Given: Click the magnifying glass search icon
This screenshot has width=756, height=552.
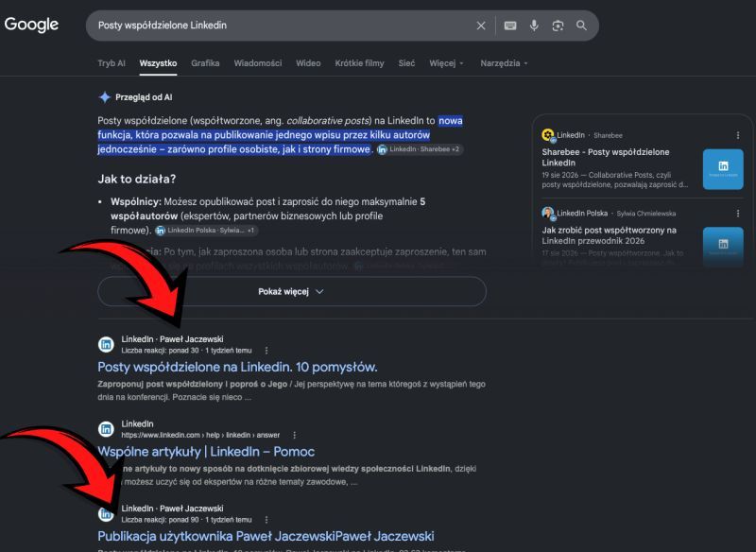Looking at the screenshot, I should (581, 26).
